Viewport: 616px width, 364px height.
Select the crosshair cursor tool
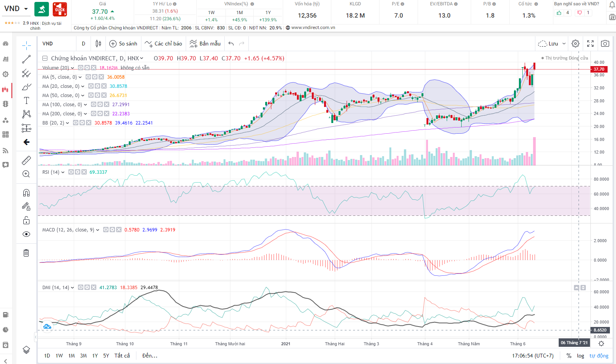(x=26, y=46)
